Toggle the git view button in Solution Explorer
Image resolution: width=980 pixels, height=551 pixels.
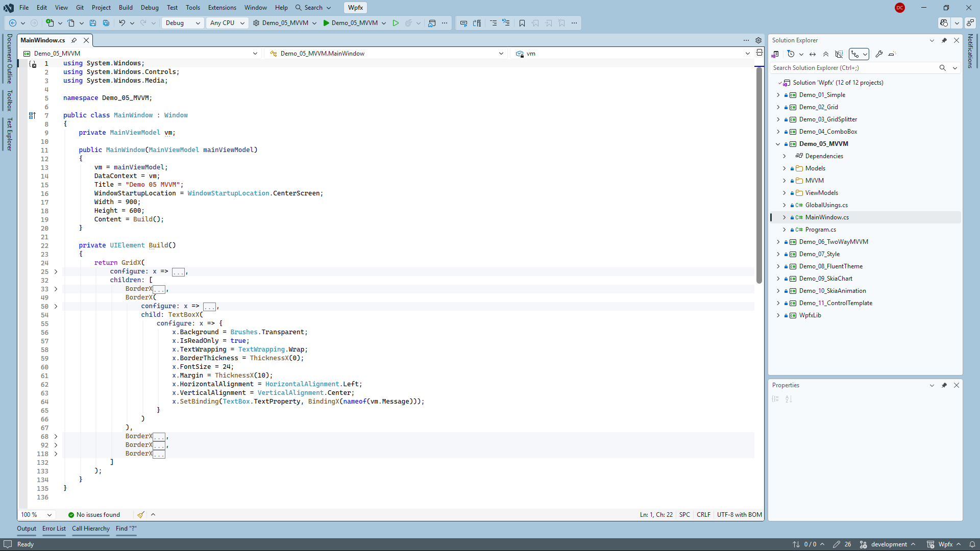[855, 54]
